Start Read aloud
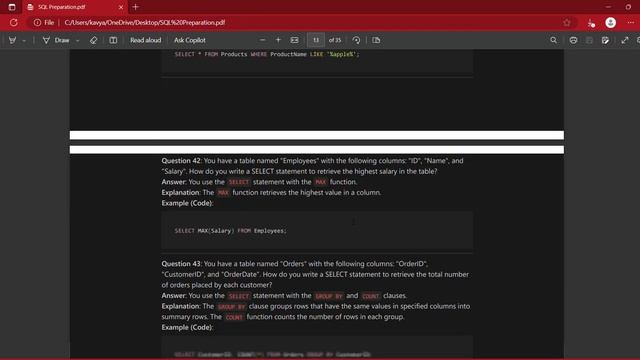The height and width of the screenshot is (360, 640). pyautogui.click(x=145, y=40)
